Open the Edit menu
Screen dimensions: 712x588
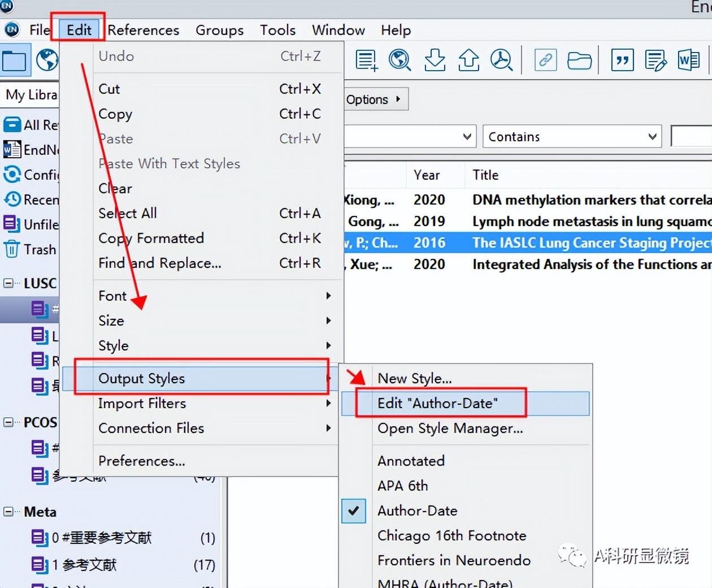pyautogui.click(x=79, y=30)
